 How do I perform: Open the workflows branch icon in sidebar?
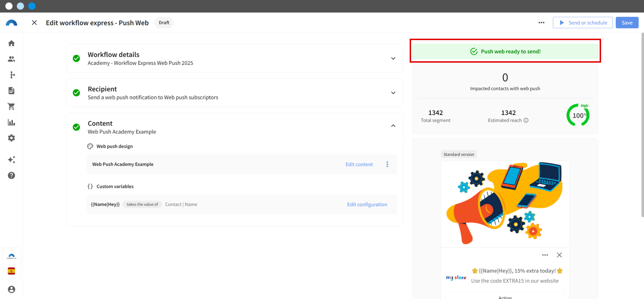[11, 75]
